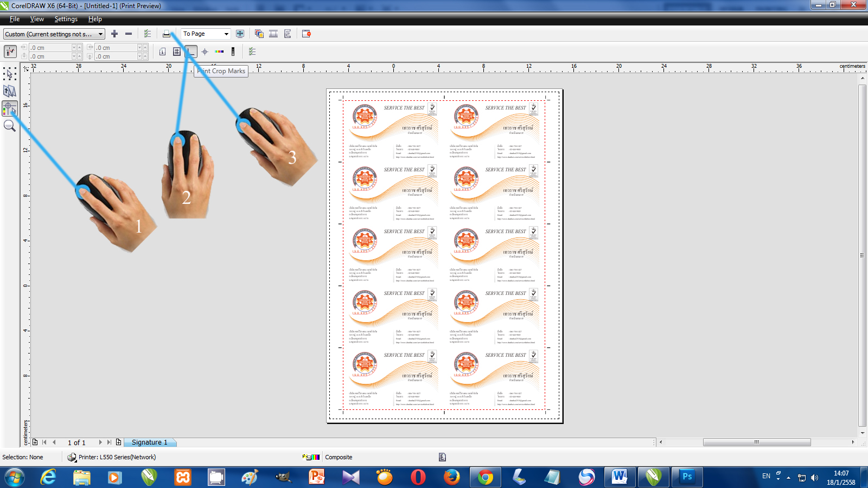Select the Pick tool in toolbox

coord(10,74)
